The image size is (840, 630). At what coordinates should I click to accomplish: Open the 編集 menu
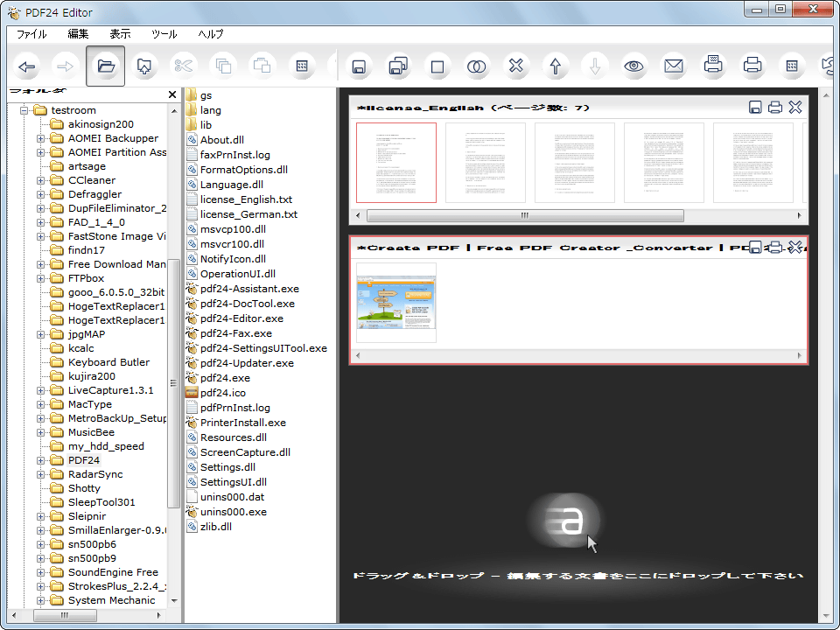pyautogui.click(x=78, y=34)
